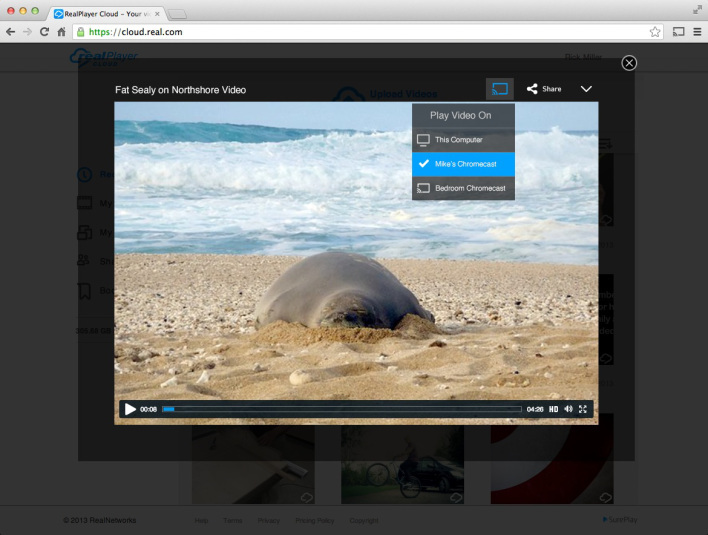Bookmark this page with the star
Screen dimensions: 708x535
(x=655, y=32)
